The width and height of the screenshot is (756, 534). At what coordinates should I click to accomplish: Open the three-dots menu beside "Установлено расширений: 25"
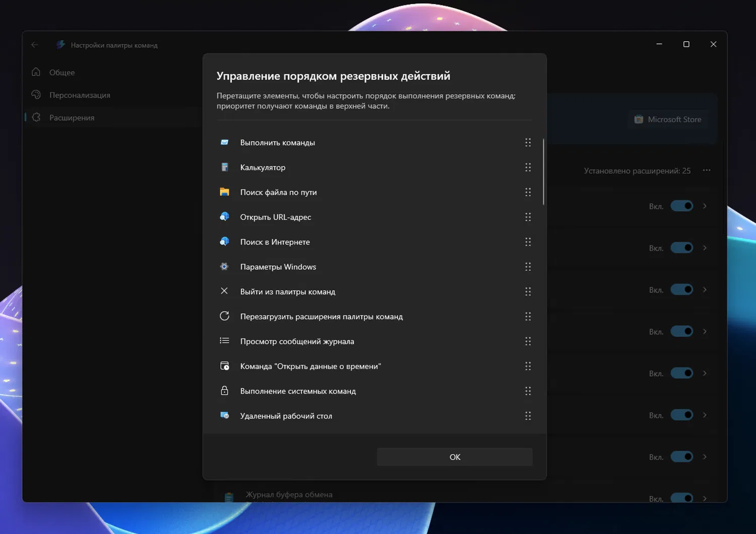pos(707,170)
